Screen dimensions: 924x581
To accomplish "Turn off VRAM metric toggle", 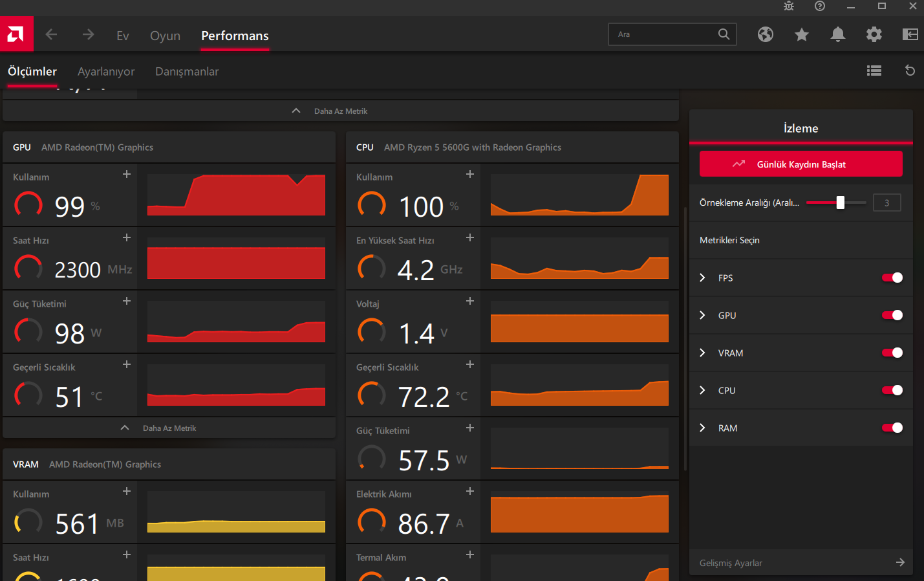I will pyautogui.click(x=892, y=353).
